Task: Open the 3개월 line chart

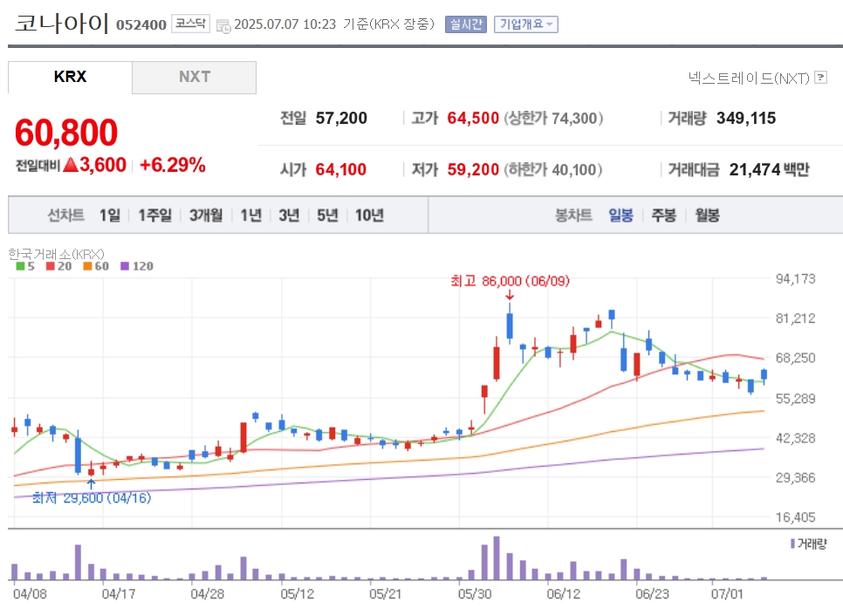Action: (x=206, y=216)
